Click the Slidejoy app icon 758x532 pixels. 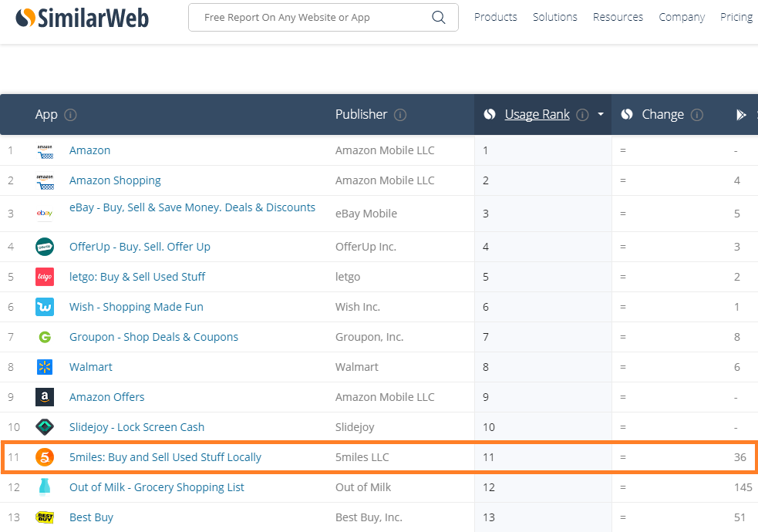click(x=45, y=427)
